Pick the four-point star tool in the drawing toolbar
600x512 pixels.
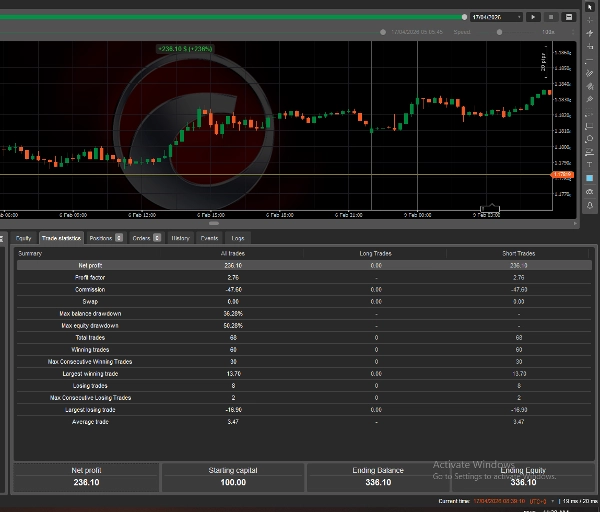point(590,33)
